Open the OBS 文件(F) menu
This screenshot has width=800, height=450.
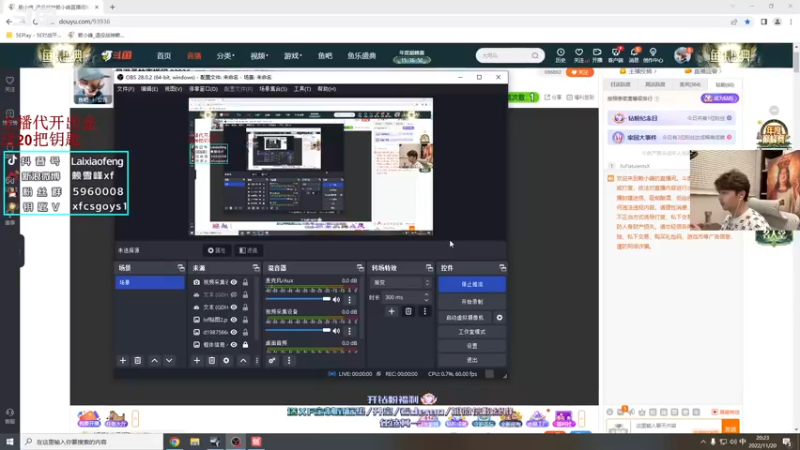(x=125, y=89)
